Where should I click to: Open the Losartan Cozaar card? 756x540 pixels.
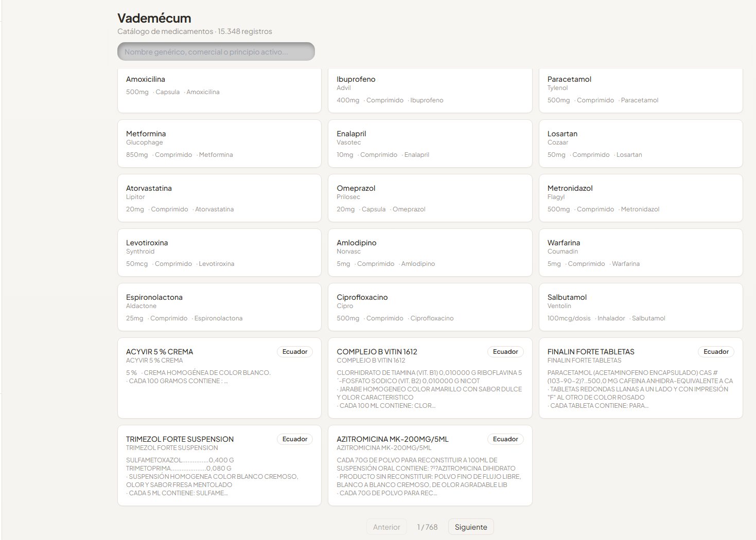click(641, 143)
